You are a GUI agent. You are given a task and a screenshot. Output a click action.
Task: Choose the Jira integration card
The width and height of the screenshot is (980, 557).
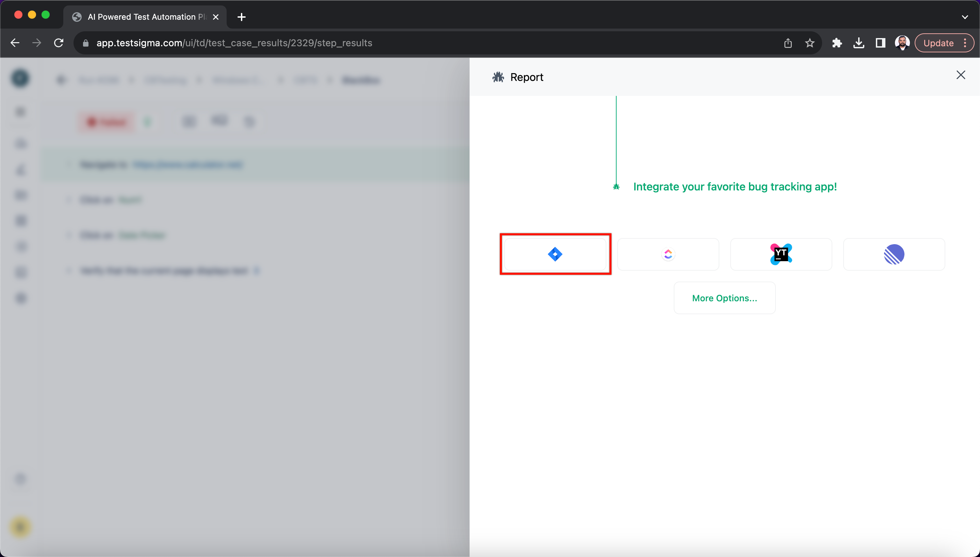(x=555, y=254)
